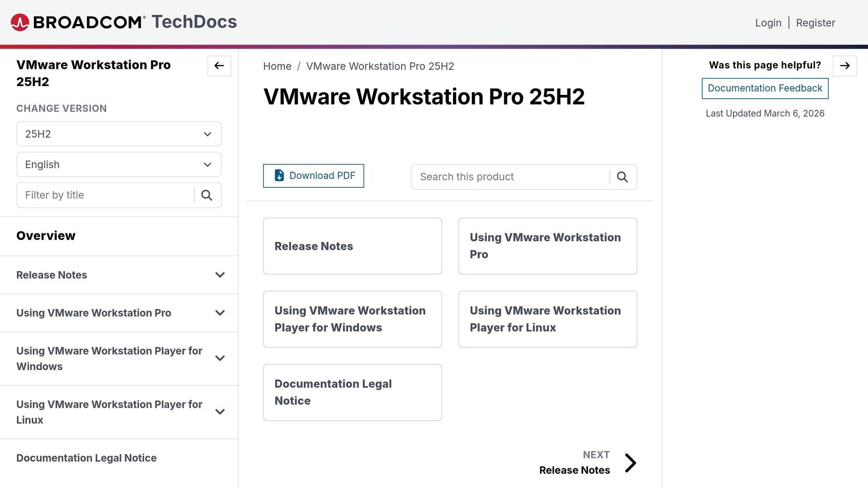868x488 pixels.
Task: Collapse right panel with forward arrow
Action: coord(845,66)
